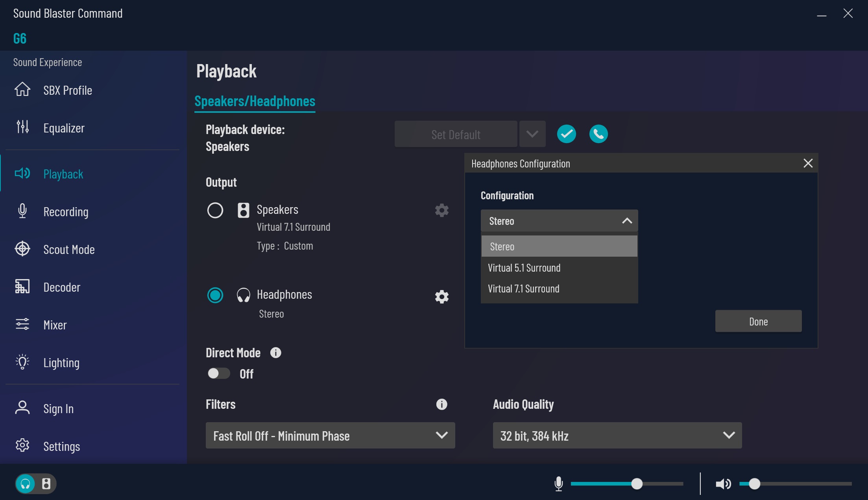Open the Audio Quality dropdown
The height and width of the screenshot is (500, 868).
point(617,436)
